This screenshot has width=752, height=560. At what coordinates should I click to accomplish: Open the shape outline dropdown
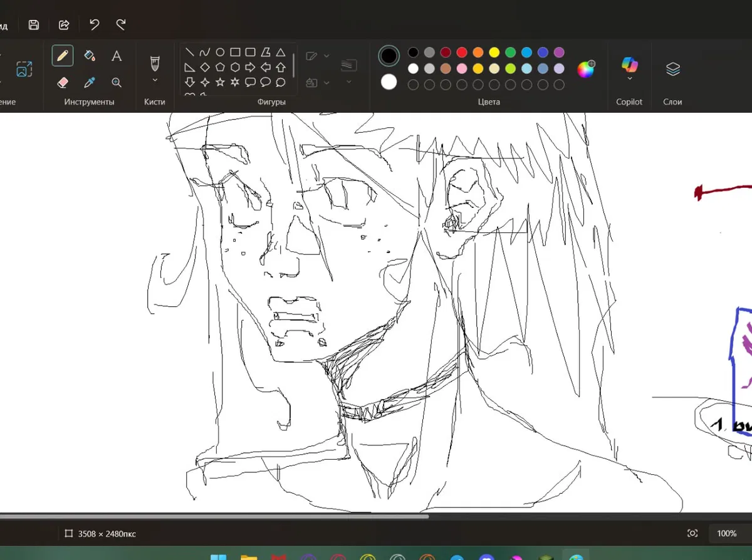[326, 56]
